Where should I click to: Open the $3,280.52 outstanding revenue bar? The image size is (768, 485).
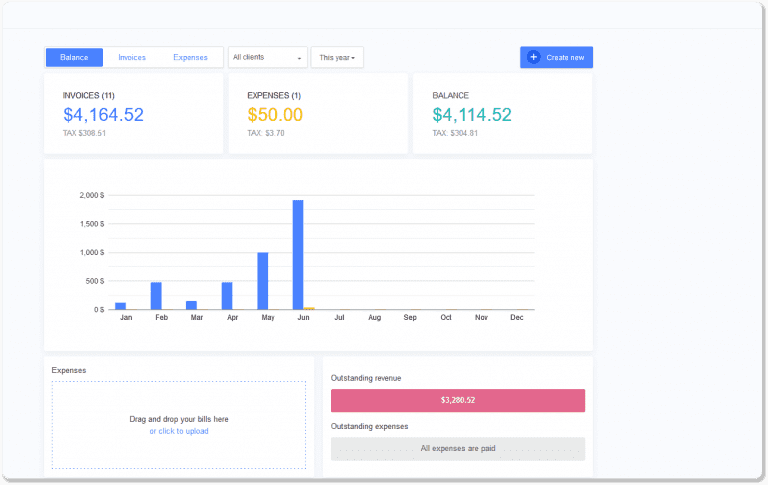pos(458,400)
